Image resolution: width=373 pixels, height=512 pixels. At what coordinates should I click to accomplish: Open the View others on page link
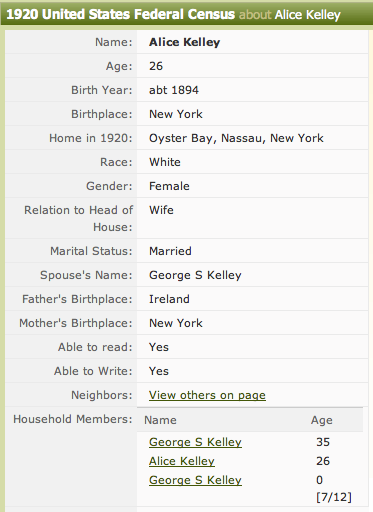coord(207,395)
